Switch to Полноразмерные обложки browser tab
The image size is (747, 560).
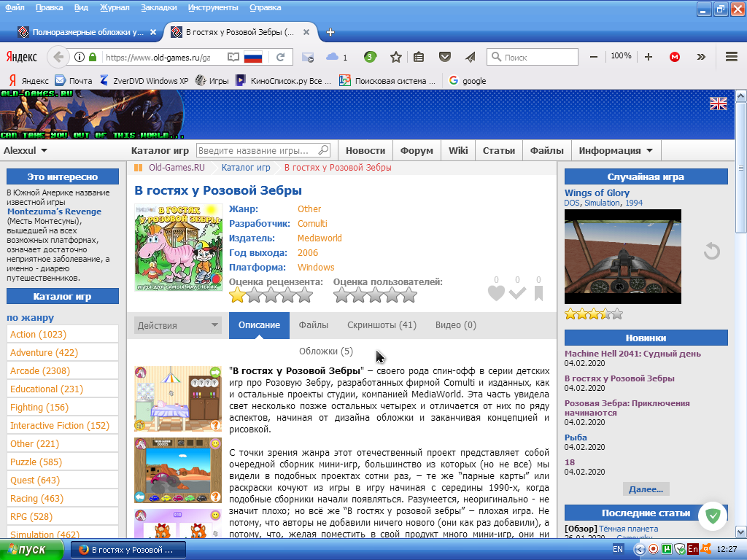[x=87, y=32]
